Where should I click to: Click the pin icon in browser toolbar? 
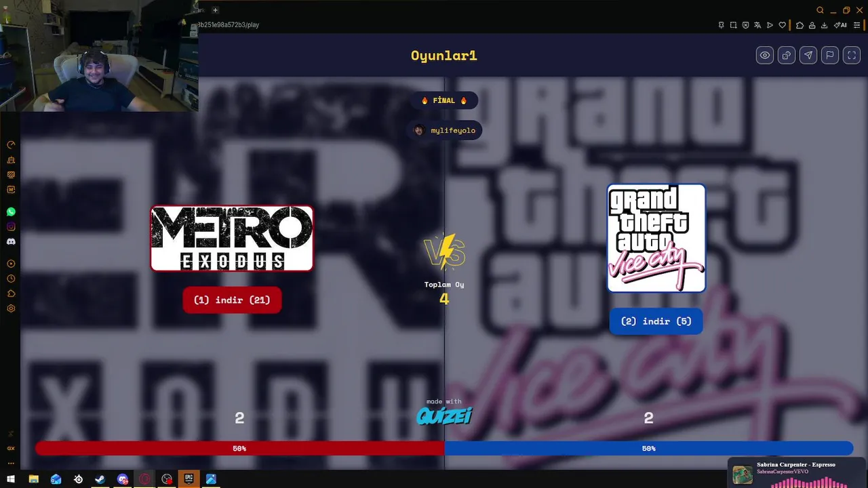(721, 25)
